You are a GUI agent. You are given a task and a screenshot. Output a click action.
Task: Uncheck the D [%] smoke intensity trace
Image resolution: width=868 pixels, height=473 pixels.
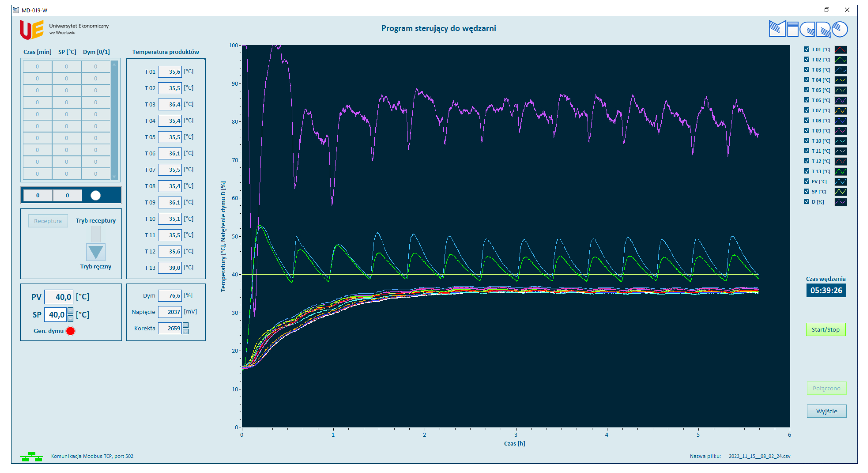point(806,201)
